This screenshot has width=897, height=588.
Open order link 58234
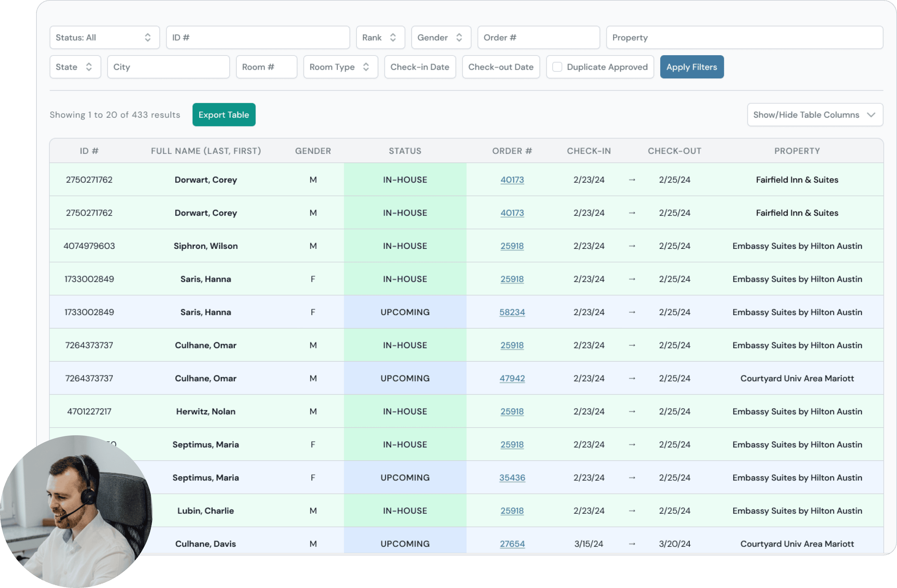coord(512,312)
